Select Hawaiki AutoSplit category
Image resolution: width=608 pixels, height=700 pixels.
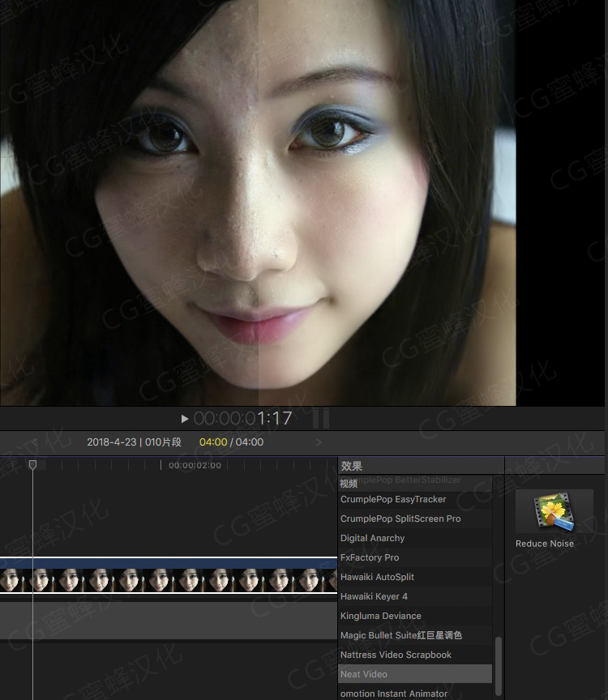click(x=415, y=577)
